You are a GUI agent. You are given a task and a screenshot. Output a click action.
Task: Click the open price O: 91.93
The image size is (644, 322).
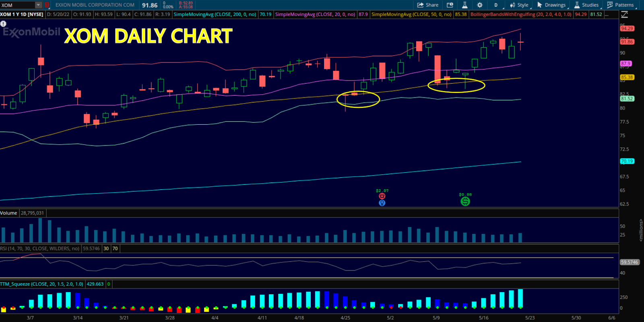pyautogui.click(x=82, y=14)
